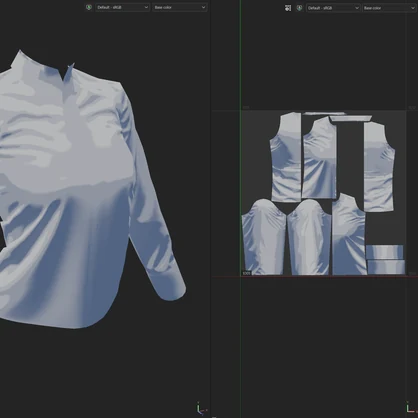
Task: Open the Base color channel dropdown in the 3D viewport
Action: pos(180,7)
